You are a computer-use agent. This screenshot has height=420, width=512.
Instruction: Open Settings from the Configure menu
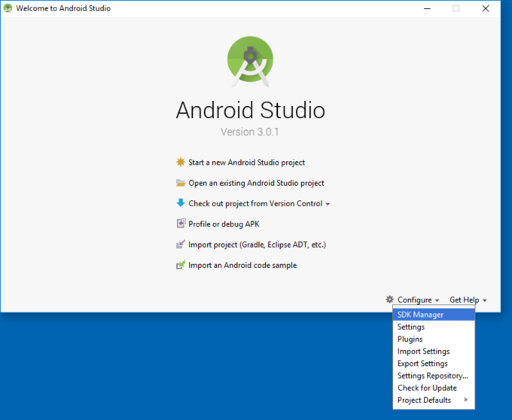(434, 327)
